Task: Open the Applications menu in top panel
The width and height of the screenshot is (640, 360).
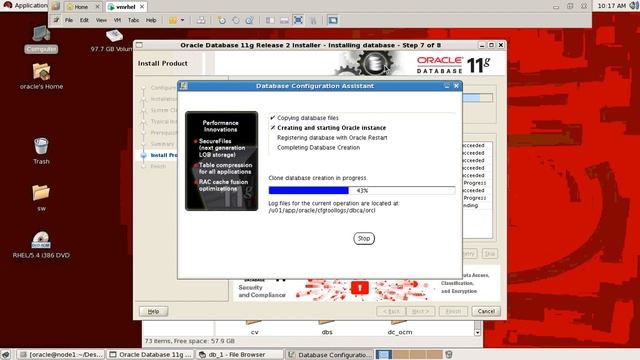Action: (25, 6)
